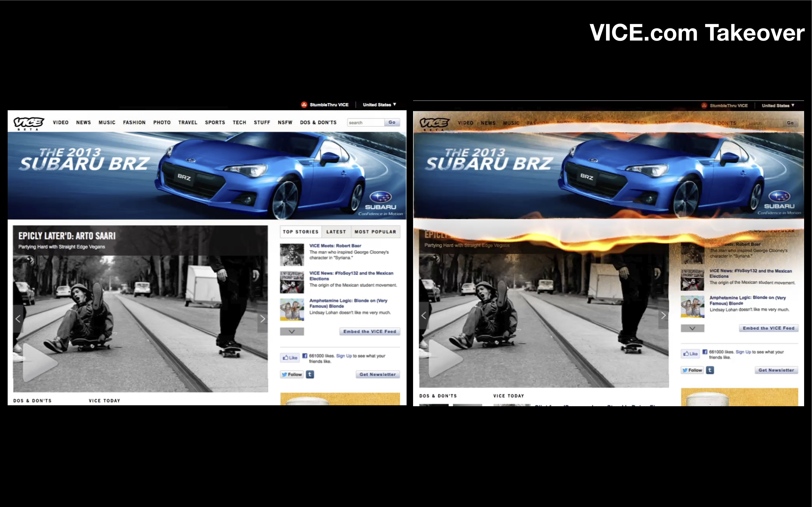This screenshot has width=812, height=507.
Task: Open VICE Meets: Robert Baer link, left side
Action: [335, 245]
